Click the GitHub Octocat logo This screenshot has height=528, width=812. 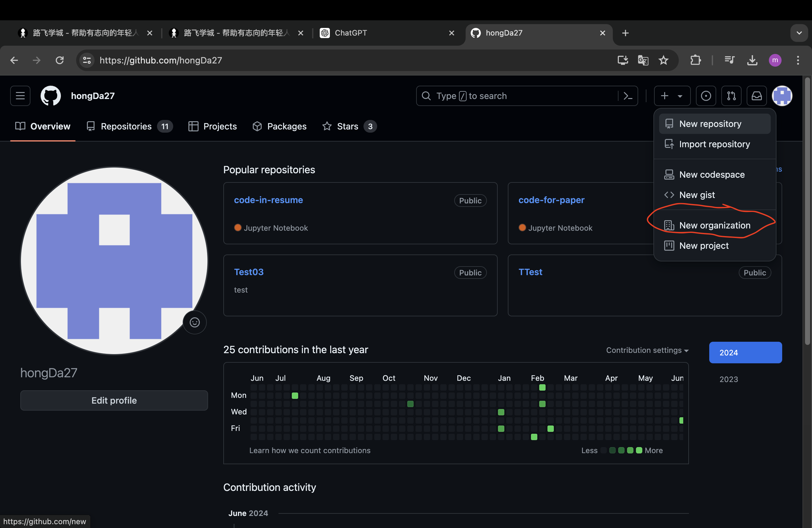click(50, 96)
